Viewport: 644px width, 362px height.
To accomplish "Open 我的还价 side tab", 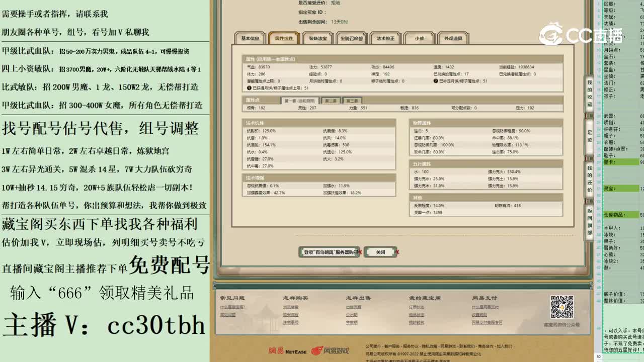I will point(589,178).
